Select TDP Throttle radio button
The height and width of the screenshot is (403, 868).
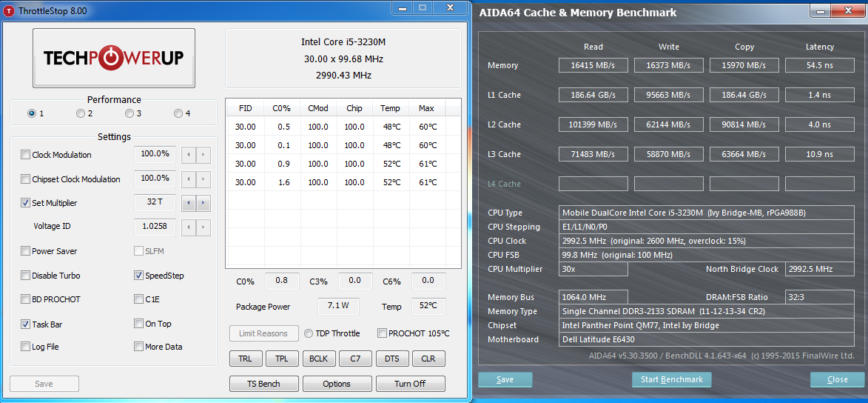pos(309,333)
